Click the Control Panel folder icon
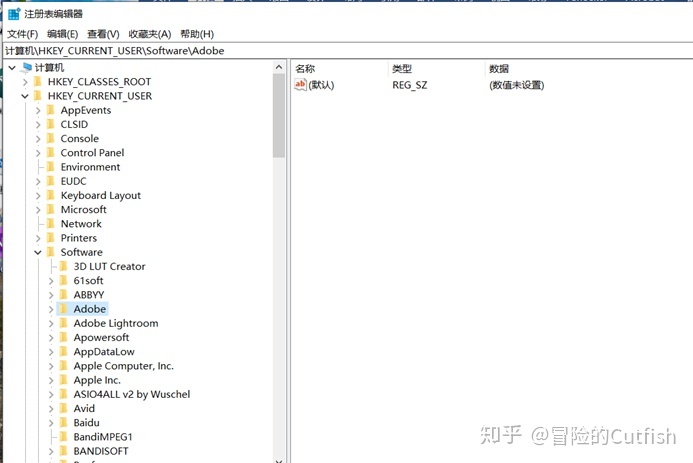 point(51,152)
